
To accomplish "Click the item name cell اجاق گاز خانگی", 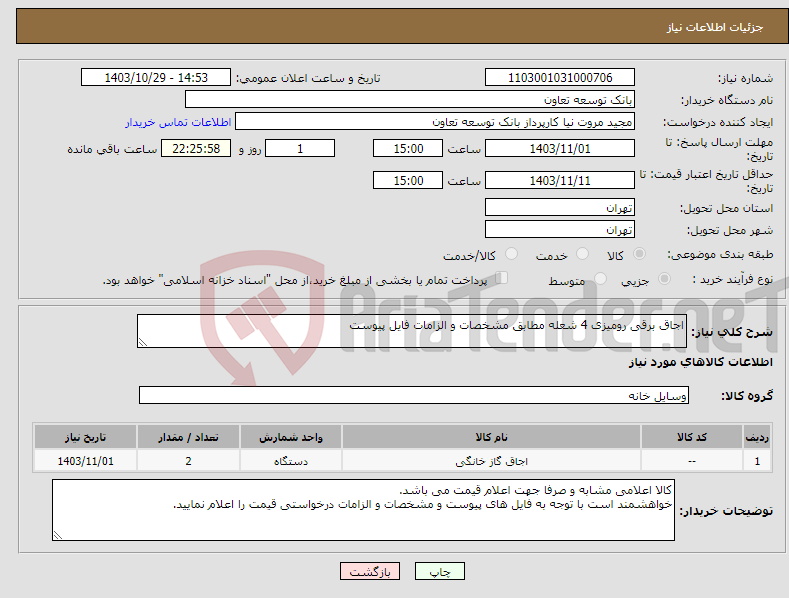I will point(491,461).
